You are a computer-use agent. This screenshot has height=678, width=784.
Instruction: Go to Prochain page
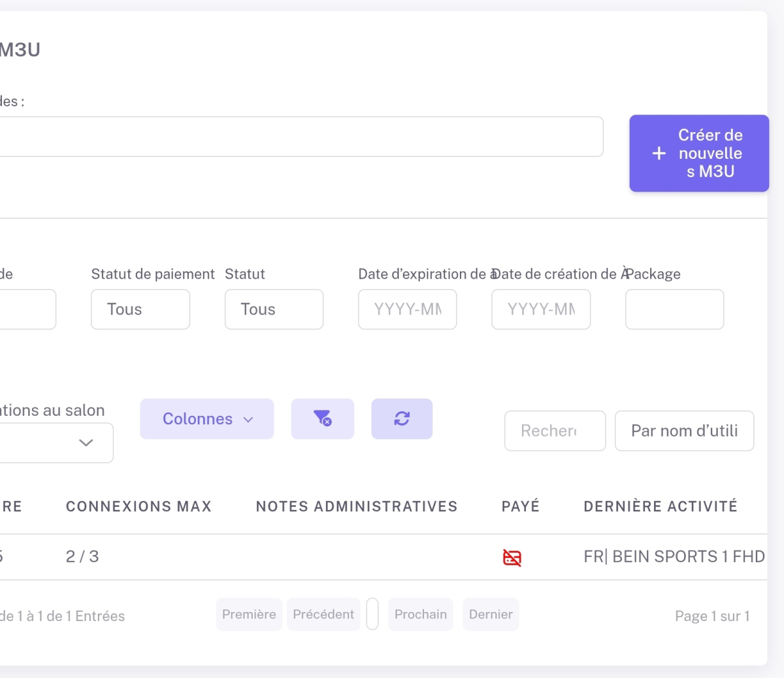coord(420,615)
